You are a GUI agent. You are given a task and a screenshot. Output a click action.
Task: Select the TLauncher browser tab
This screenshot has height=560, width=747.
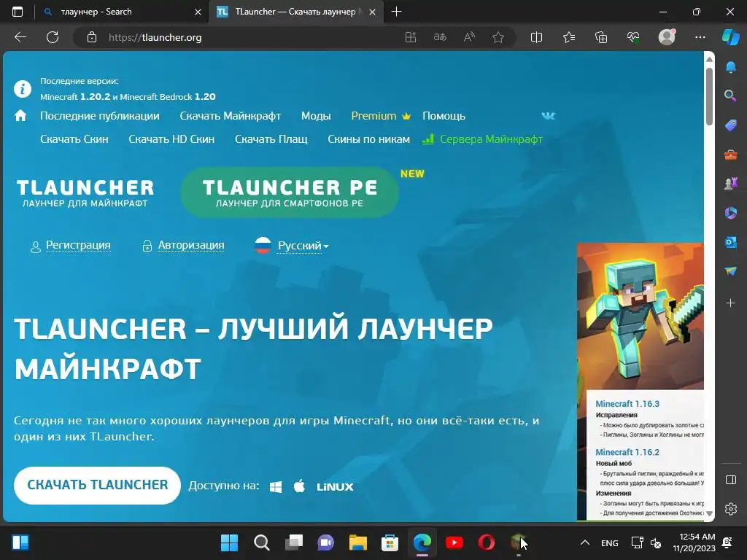(295, 12)
